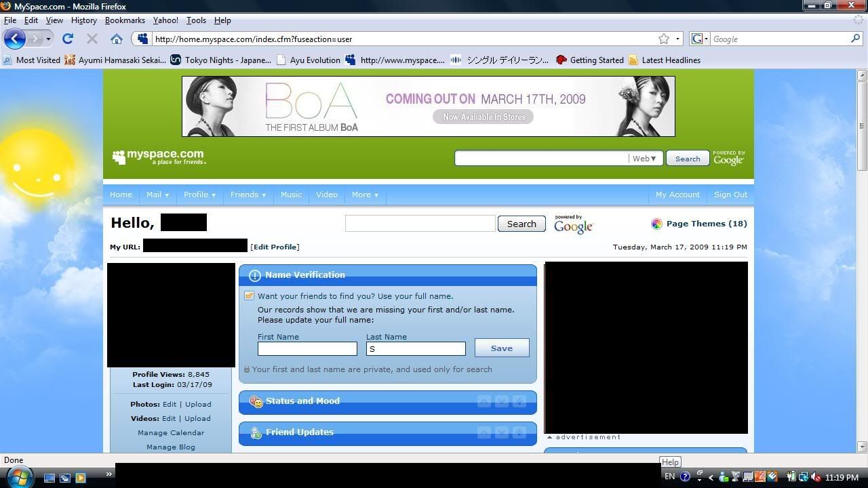Go to the Firefox home page icon
Image resolution: width=868 pixels, height=488 pixels.
point(117,39)
